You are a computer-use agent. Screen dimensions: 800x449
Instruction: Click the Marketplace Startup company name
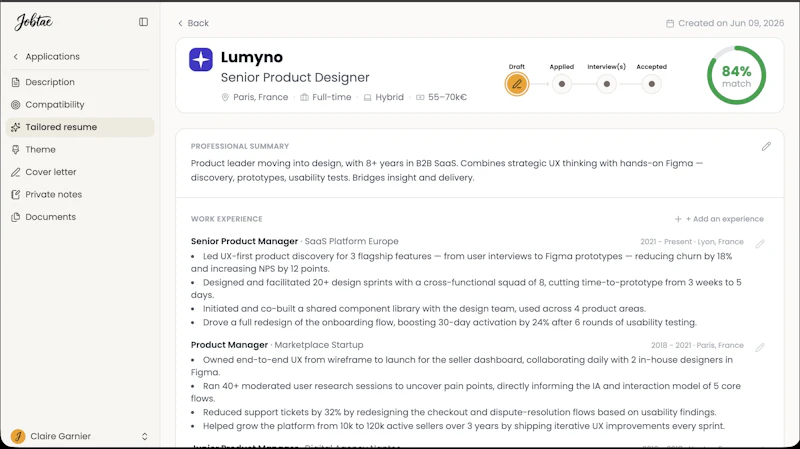(x=319, y=345)
